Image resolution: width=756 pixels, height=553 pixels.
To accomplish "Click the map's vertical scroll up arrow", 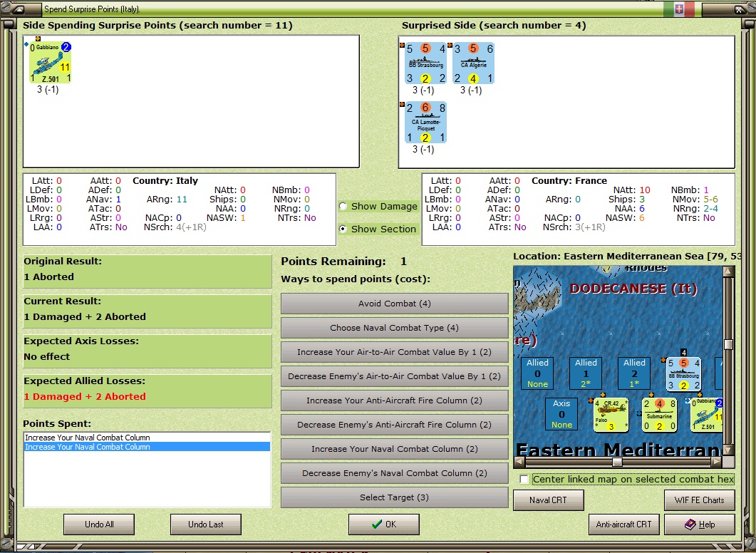I will tap(728, 271).
